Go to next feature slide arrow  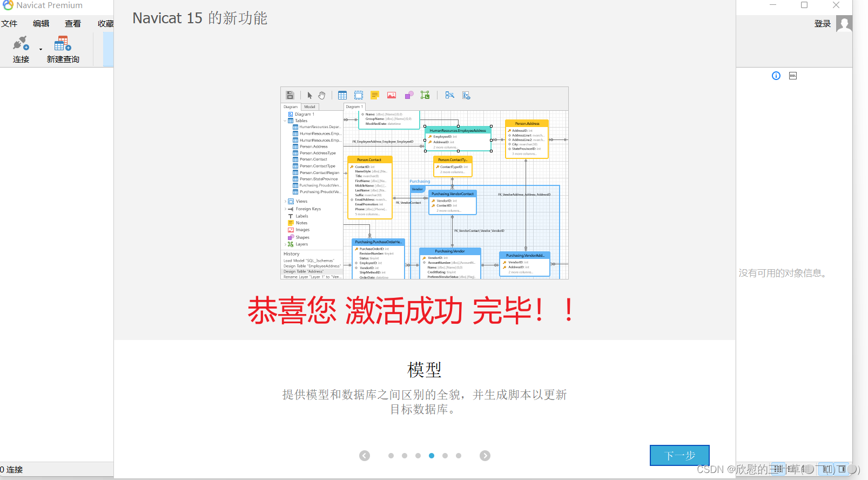pos(485,456)
